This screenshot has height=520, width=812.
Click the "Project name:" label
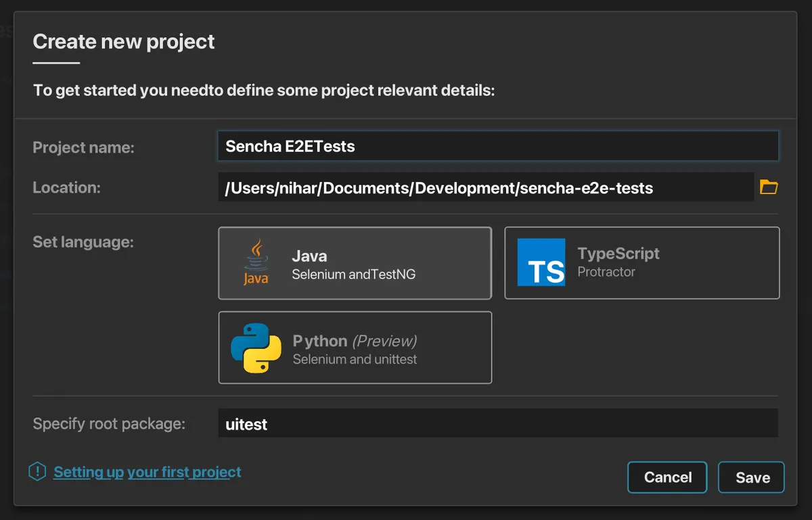click(x=83, y=147)
